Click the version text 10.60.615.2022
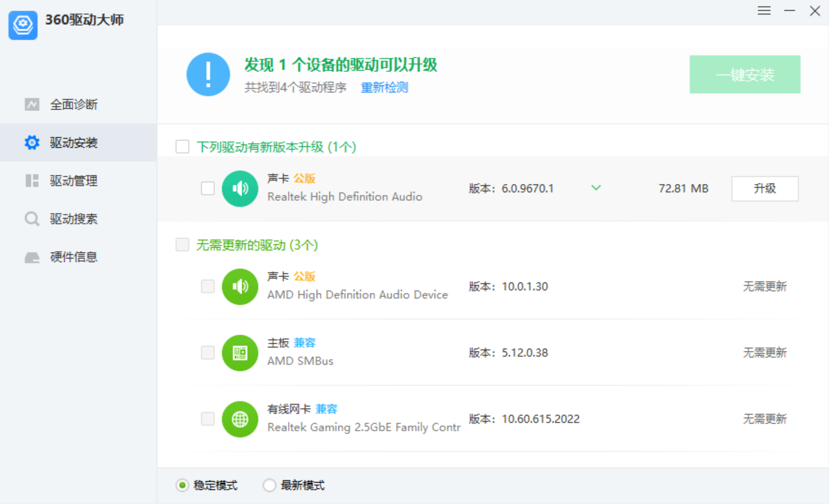This screenshot has width=829, height=504. pyautogui.click(x=541, y=419)
